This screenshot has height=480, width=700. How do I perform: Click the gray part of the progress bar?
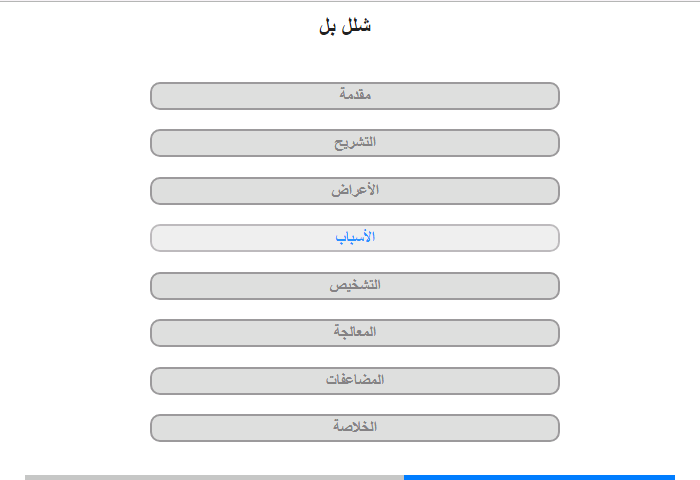tap(214, 478)
